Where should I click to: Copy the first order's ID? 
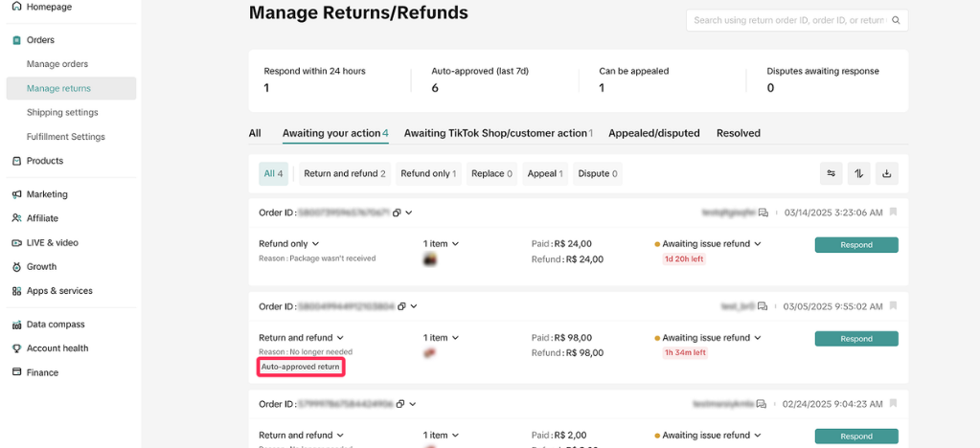pos(400,212)
